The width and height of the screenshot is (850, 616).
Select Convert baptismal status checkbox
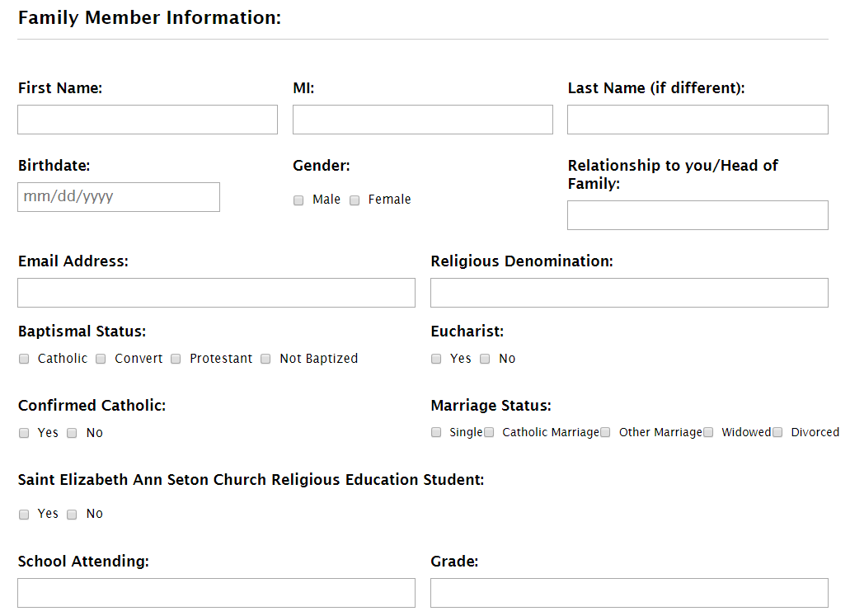pos(101,359)
